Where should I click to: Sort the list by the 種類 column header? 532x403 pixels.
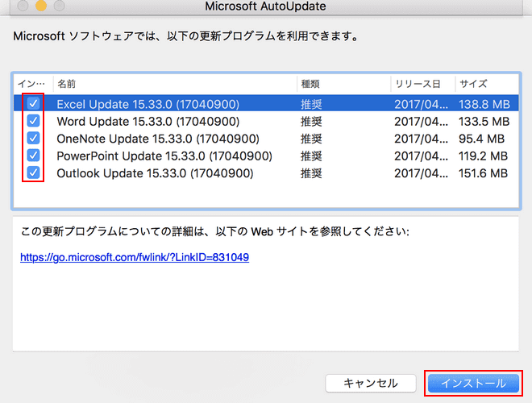pos(310,84)
